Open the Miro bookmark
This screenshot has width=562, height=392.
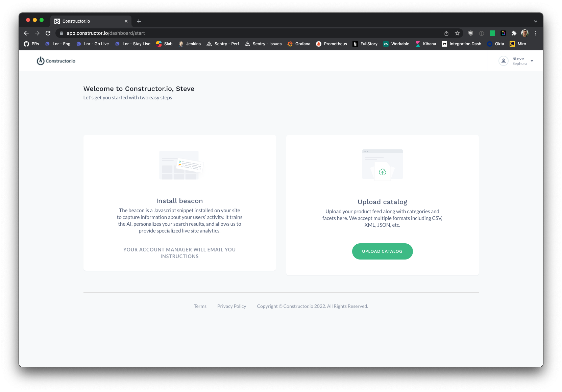coord(518,44)
